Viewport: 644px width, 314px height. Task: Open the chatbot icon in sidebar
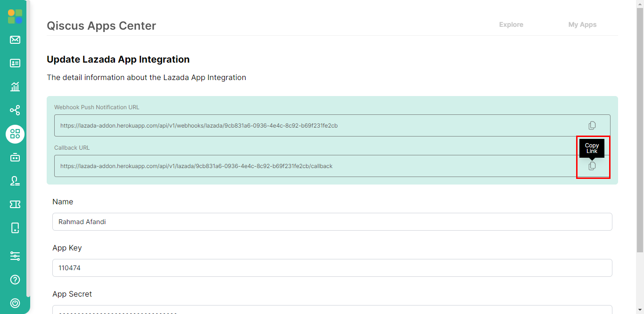(x=15, y=157)
